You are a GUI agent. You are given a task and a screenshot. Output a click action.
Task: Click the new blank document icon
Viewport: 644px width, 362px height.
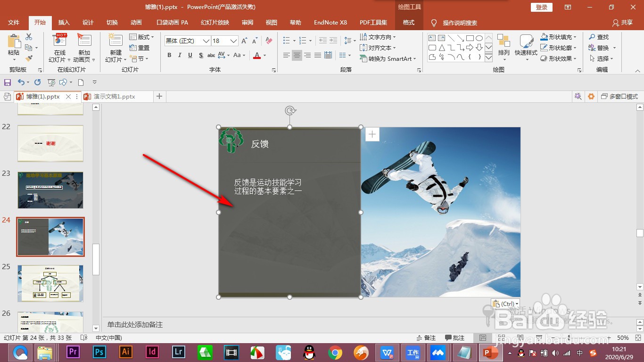81,82
